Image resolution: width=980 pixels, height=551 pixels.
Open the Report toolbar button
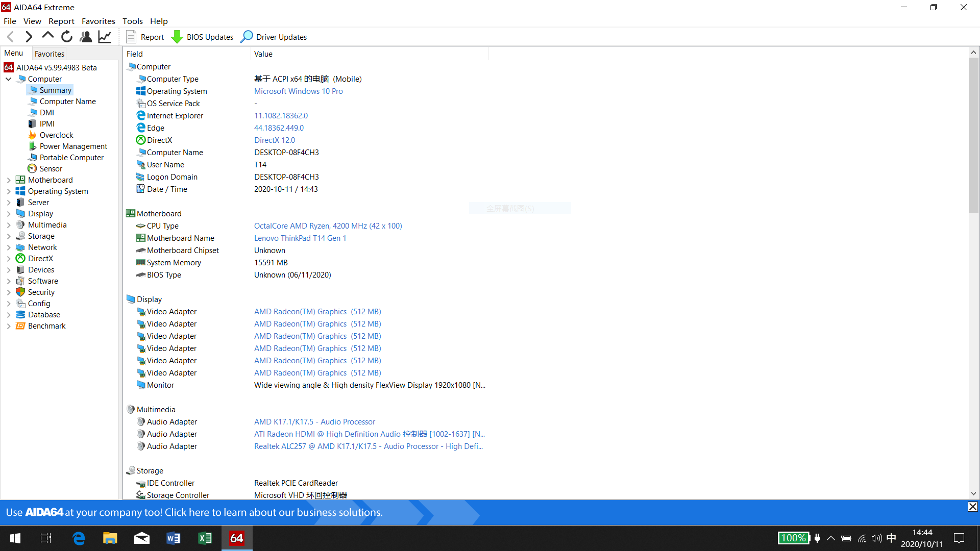pos(145,37)
